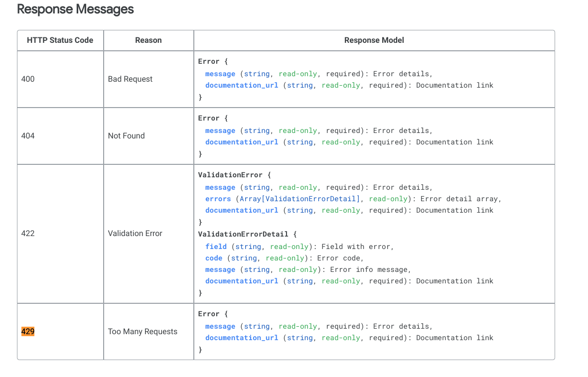Select the code property in ValidationErrorDetail
588x377 pixels.
[214, 258]
